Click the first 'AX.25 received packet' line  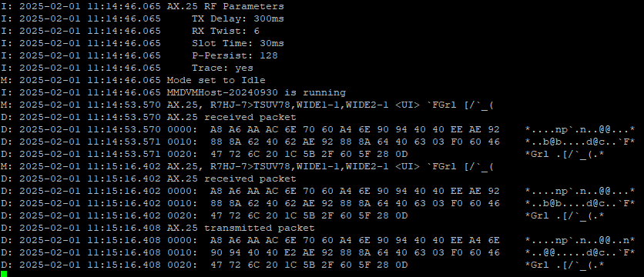tap(149, 118)
